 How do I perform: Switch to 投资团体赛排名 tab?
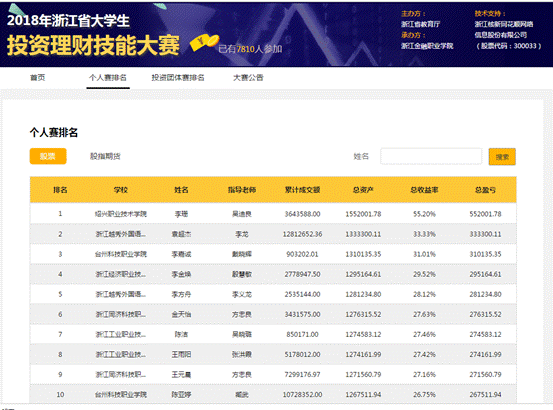(x=178, y=78)
